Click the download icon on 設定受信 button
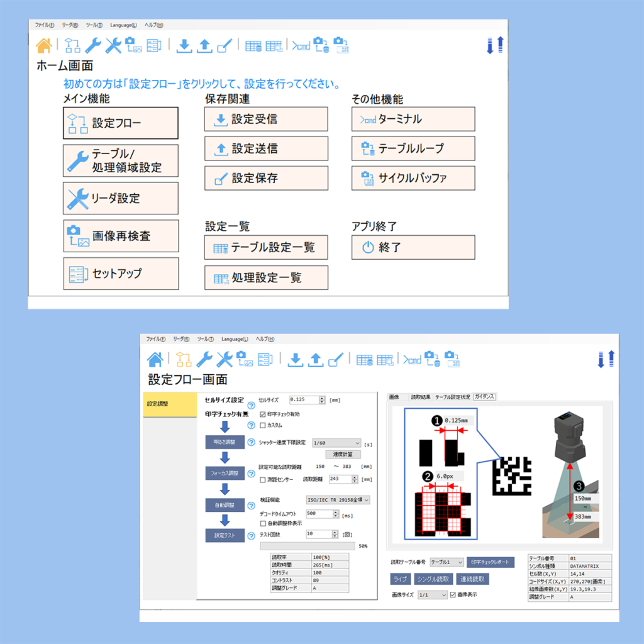Viewport: 644px width, 644px height. pos(221,119)
